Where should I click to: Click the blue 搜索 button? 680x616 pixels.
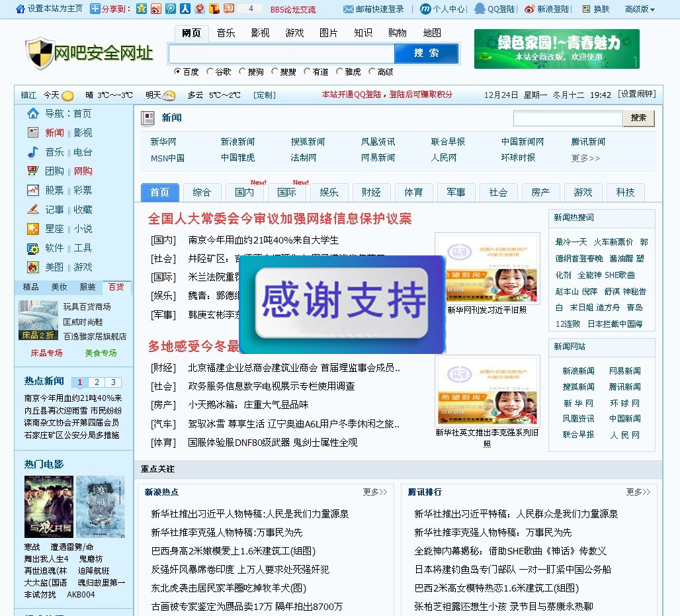point(426,54)
